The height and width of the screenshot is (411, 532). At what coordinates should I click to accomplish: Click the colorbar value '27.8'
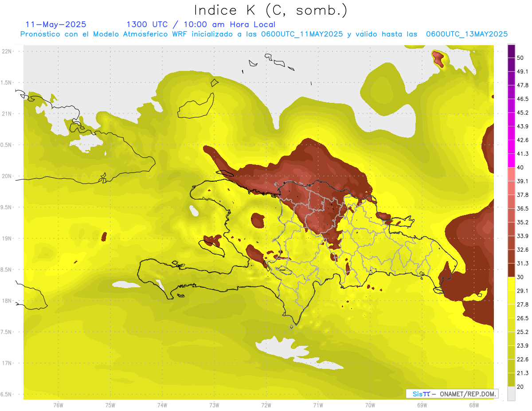tap(523, 305)
